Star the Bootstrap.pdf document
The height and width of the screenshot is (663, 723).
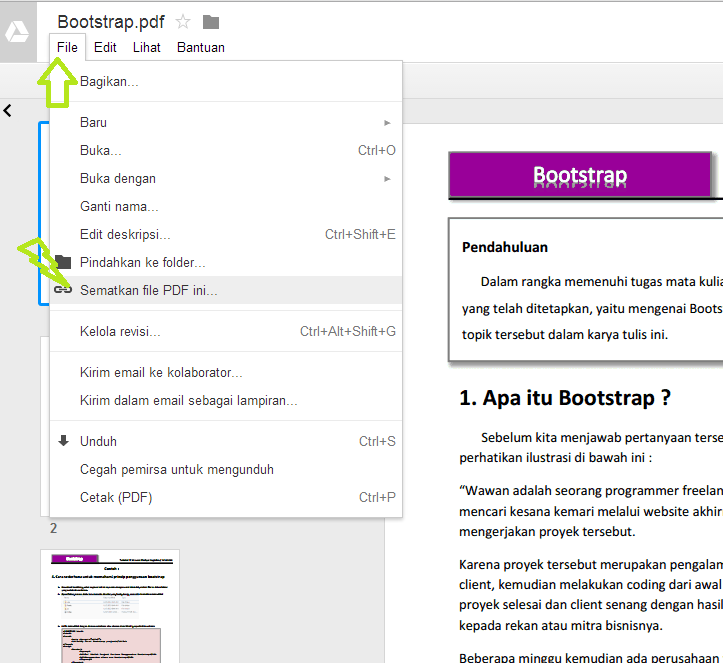[183, 22]
